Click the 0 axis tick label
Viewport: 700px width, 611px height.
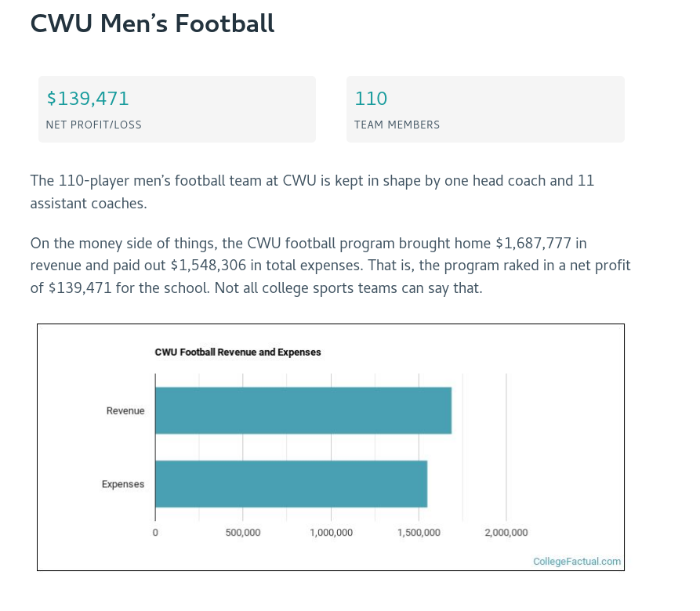click(155, 533)
